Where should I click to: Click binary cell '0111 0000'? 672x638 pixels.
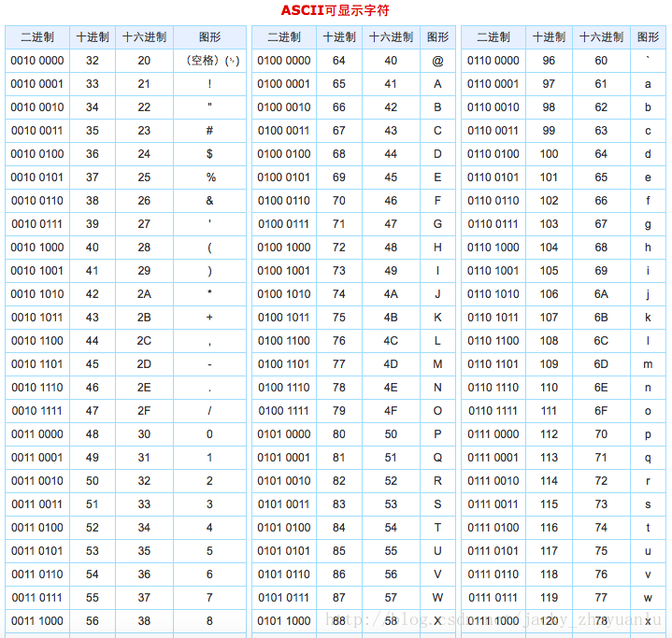(x=493, y=434)
